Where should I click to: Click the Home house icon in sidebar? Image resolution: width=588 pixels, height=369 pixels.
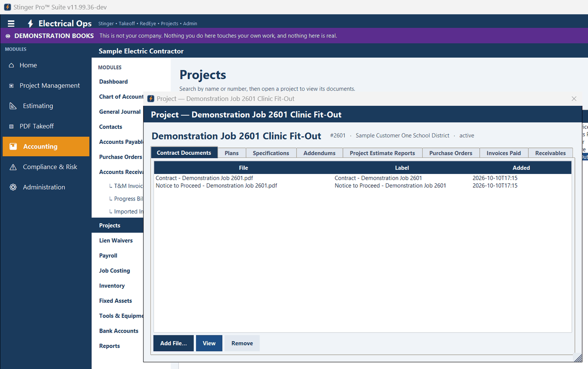pyautogui.click(x=11, y=65)
